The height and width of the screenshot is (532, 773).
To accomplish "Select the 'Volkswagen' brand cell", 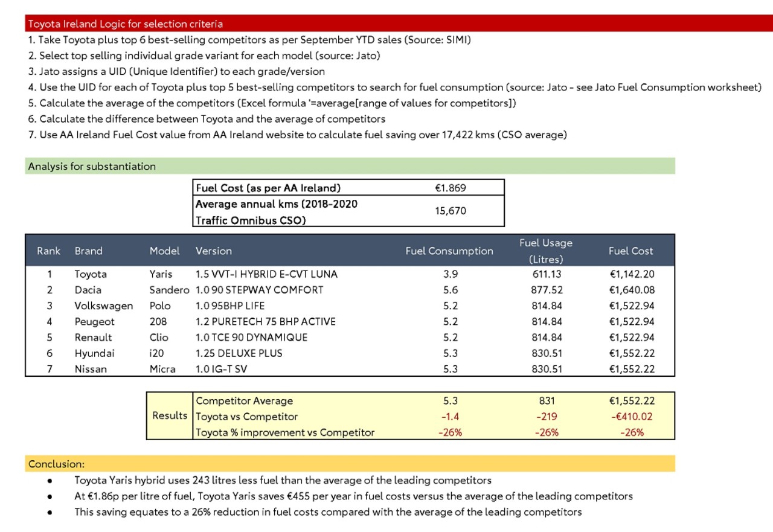I will (x=104, y=306).
